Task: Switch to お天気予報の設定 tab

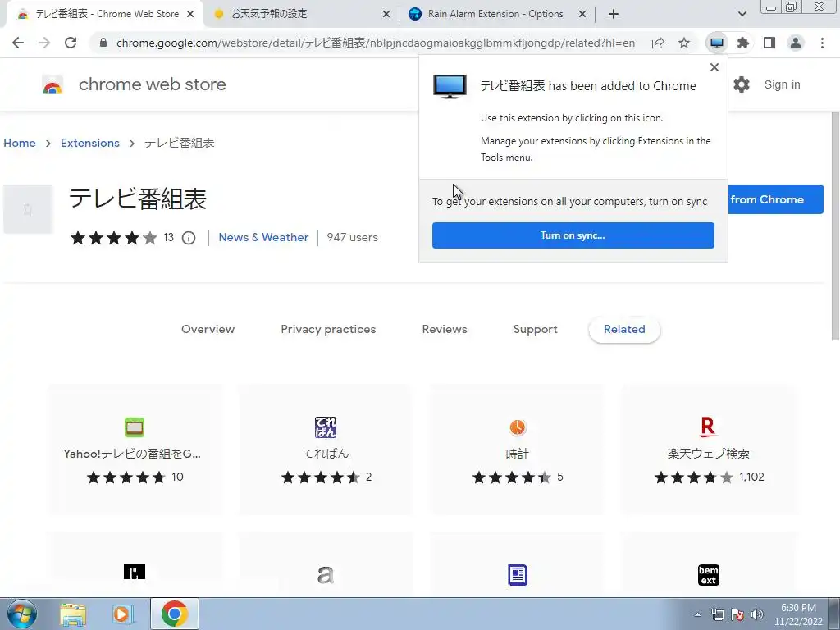Action: [x=300, y=14]
